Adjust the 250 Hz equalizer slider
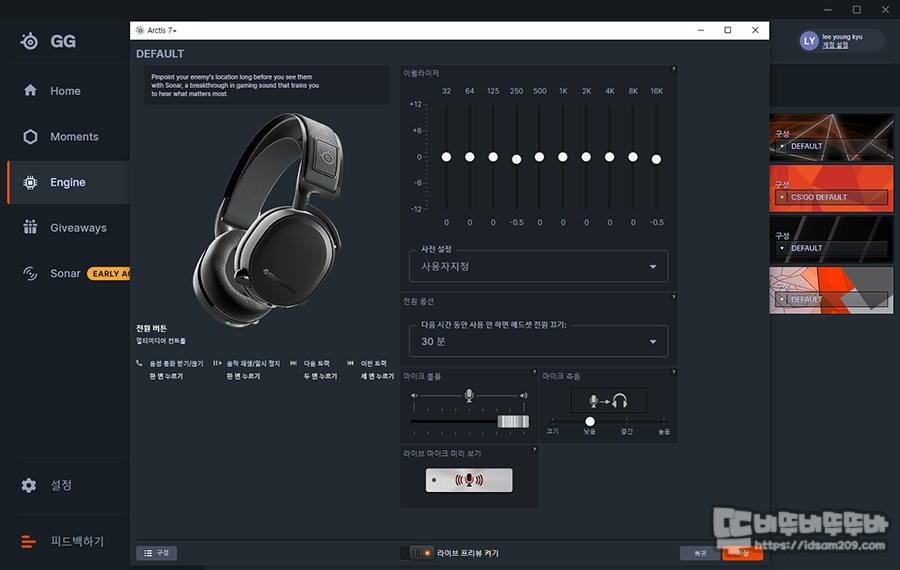Image resolution: width=900 pixels, height=570 pixels. [516, 159]
